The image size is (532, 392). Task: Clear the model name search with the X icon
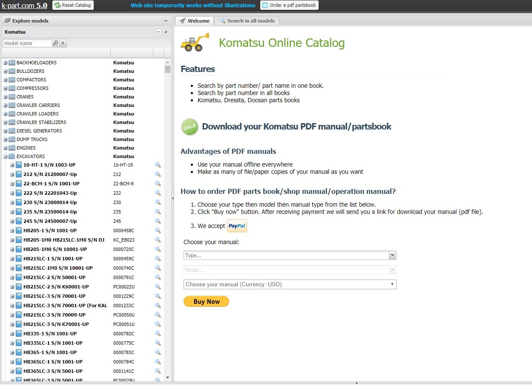pos(63,43)
